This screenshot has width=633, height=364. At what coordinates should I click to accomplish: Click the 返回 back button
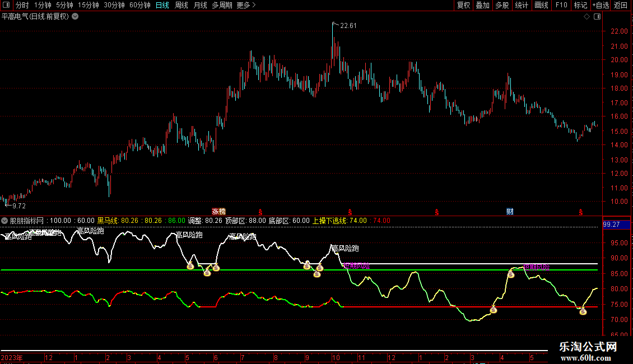coord(621,5)
